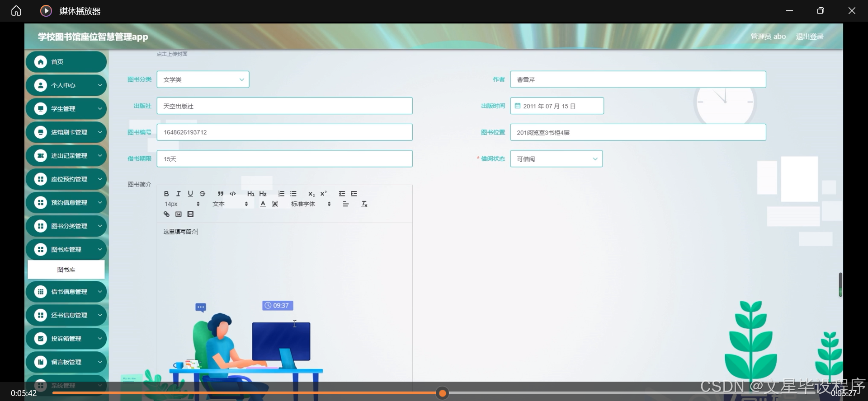Image resolution: width=868 pixels, height=401 pixels.
Task: Insert a code block
Action: (x=233, y=194)
